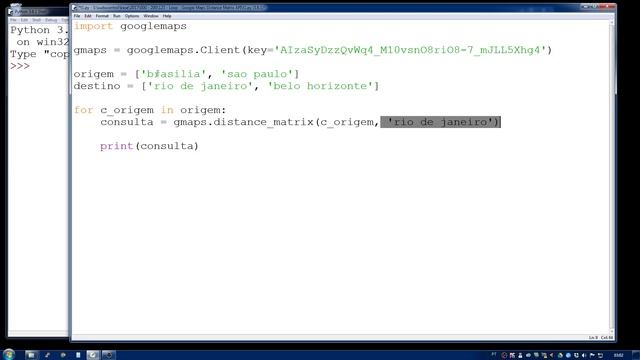Open Shell menu in Python Shell window
Viewport: 640px width, 360px height.
[x=37, y=20]
